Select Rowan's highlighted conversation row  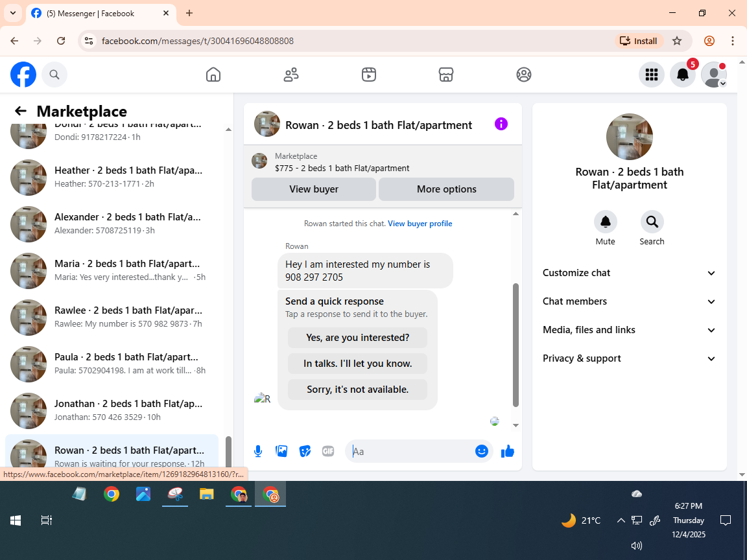112,451
